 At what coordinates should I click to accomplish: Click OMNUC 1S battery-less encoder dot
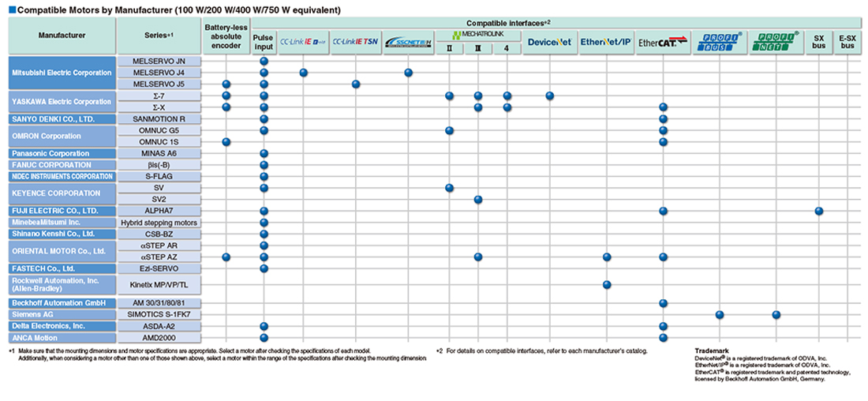point(226,142)
